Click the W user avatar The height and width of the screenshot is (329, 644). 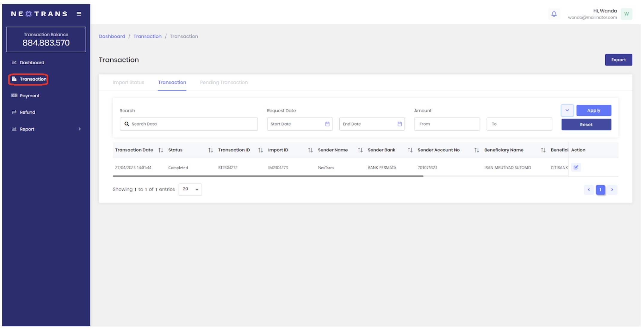[x=626, y=14]
